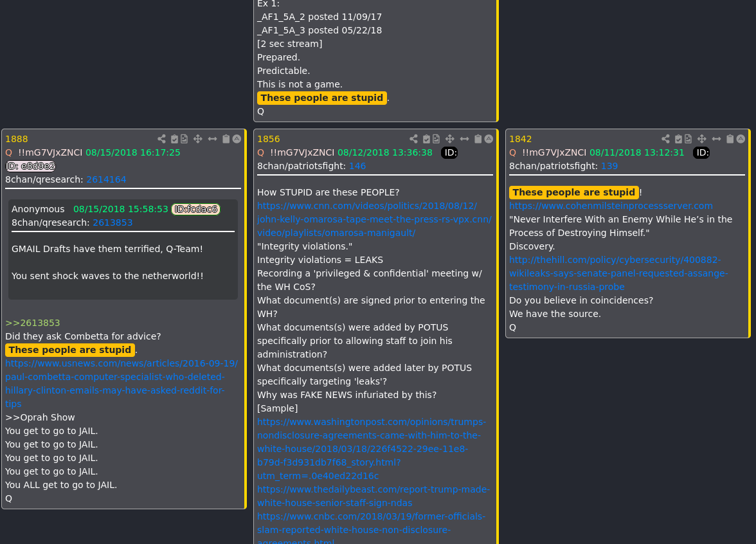Click the image file icon on post 1856
The width and height of the screenshot is (756, 544).
437,139
